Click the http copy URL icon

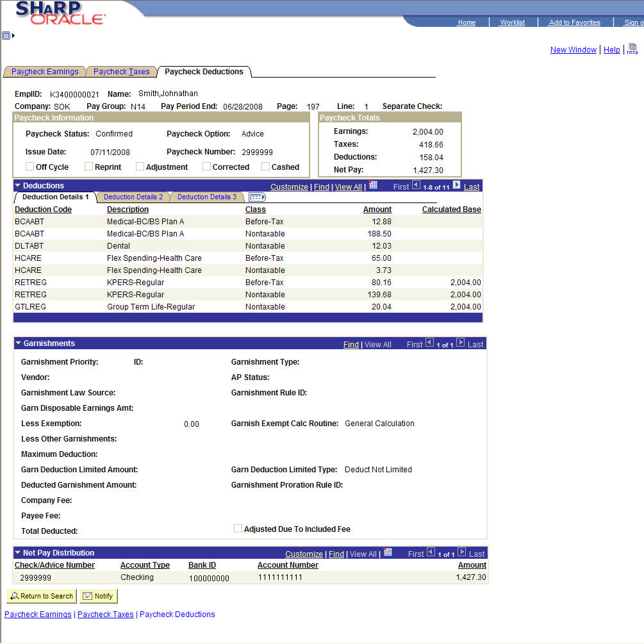632,49
